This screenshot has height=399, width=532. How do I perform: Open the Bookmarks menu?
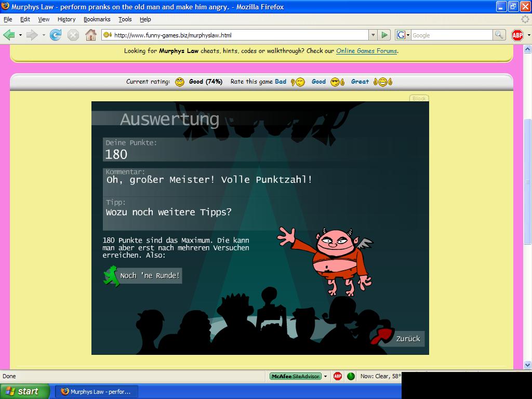97,19
